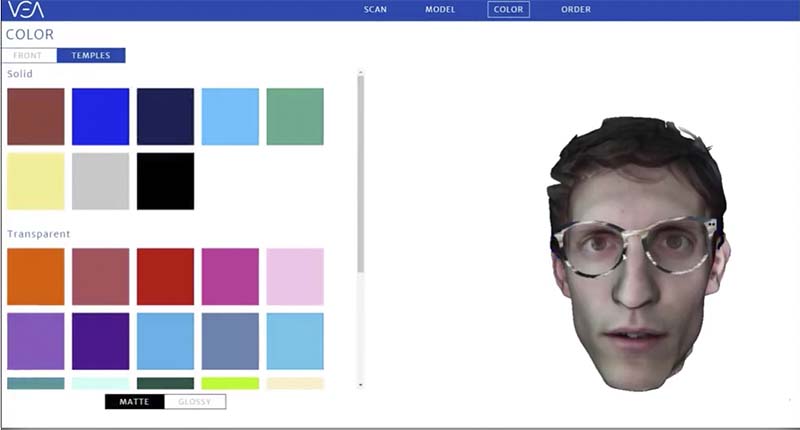800x430 pixels.
Task: Apply the transparent orange swatch
Action: click(36, 277)
